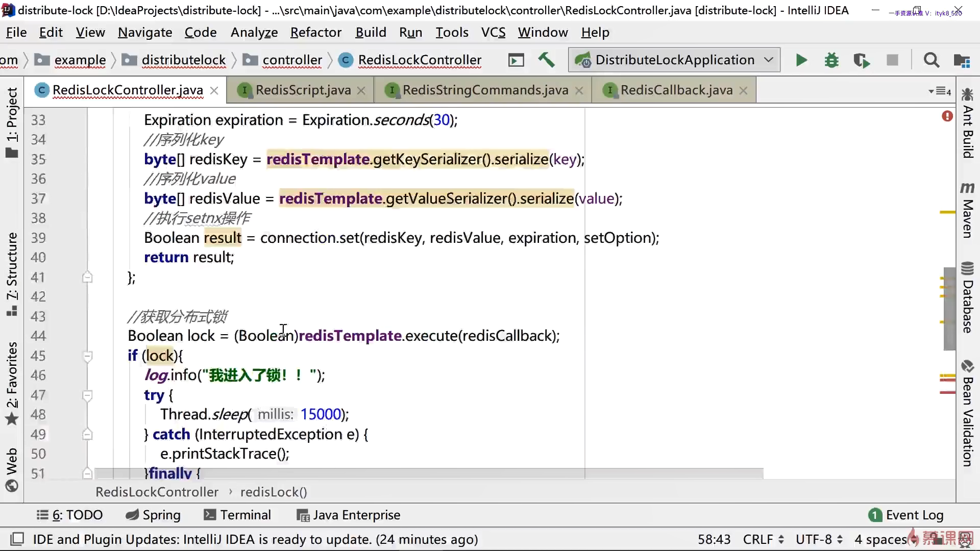980x551 pixels.
Task: Run DistributeLockApplication with green play button
Action: pos(801,60)
